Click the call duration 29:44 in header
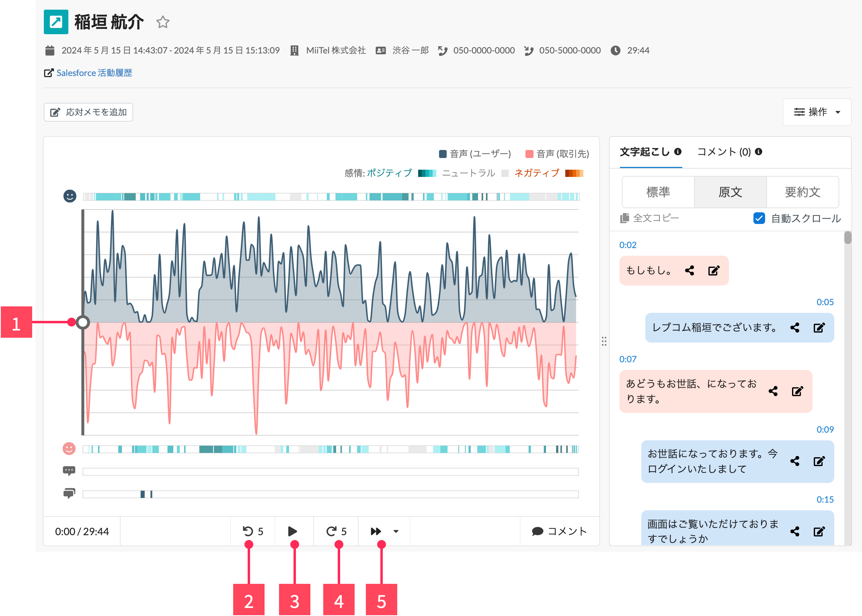Image resolution: width=862 pixels, height=616 pixels. [x=638, y=50]
